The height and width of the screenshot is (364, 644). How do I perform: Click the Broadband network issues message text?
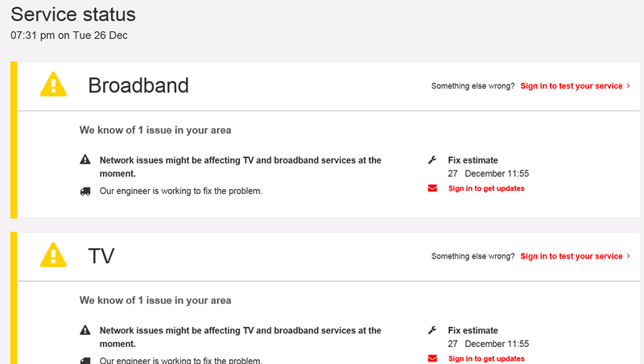click(240, 166)
